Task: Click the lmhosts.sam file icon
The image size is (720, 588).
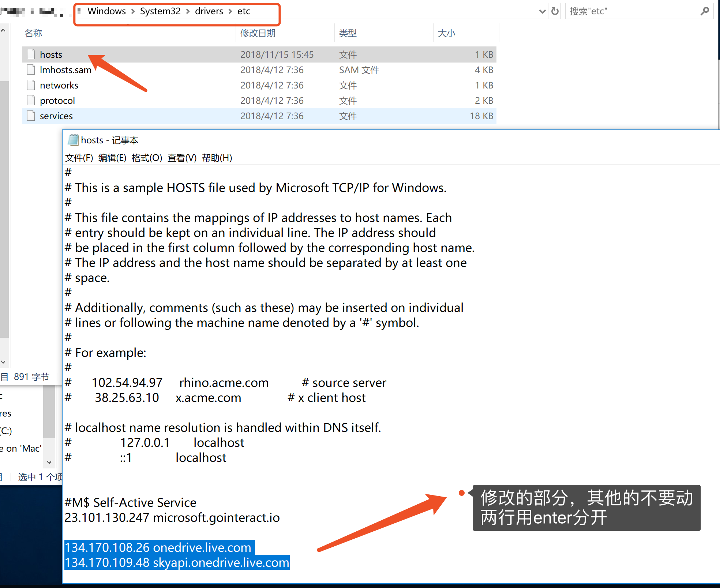Action: [31, 69]
